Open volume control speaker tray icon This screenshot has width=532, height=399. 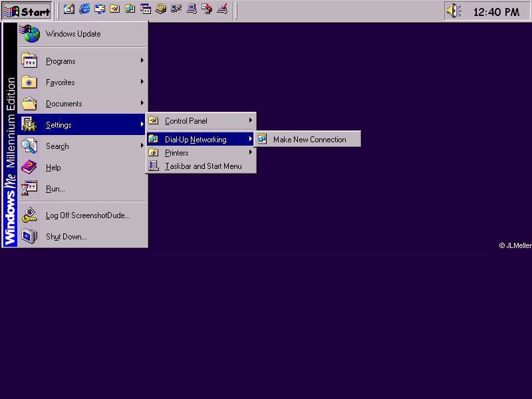454,11
